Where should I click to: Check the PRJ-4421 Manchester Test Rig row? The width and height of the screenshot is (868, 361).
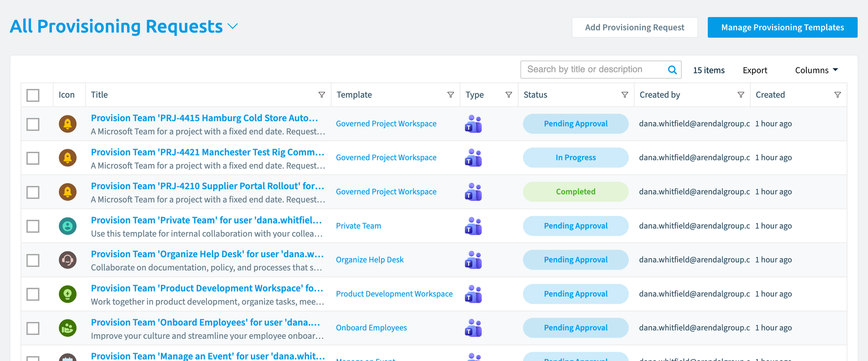pos(33,158)
